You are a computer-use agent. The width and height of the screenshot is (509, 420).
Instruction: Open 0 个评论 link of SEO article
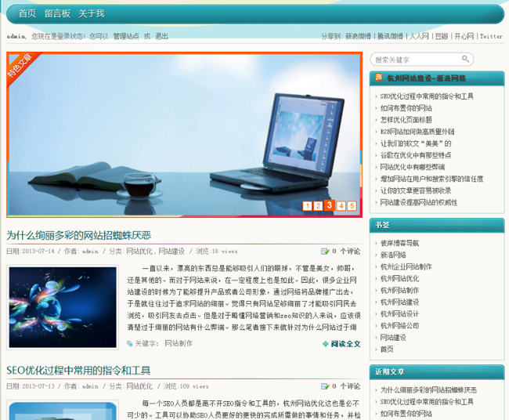tap(346, 386)
